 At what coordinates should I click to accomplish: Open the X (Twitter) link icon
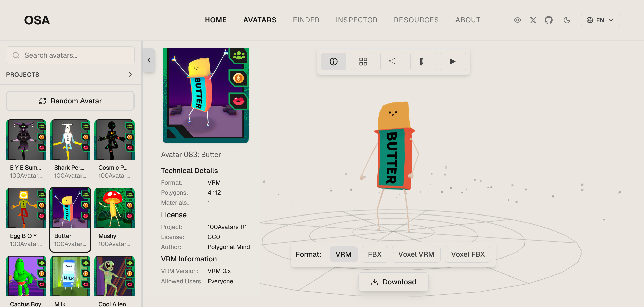[533, 20]
